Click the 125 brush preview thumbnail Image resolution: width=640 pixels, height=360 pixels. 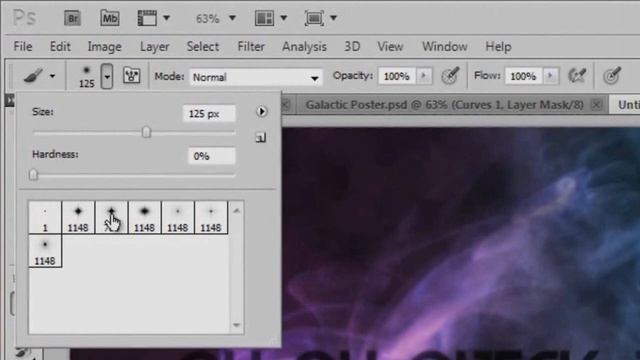(87, 76)
